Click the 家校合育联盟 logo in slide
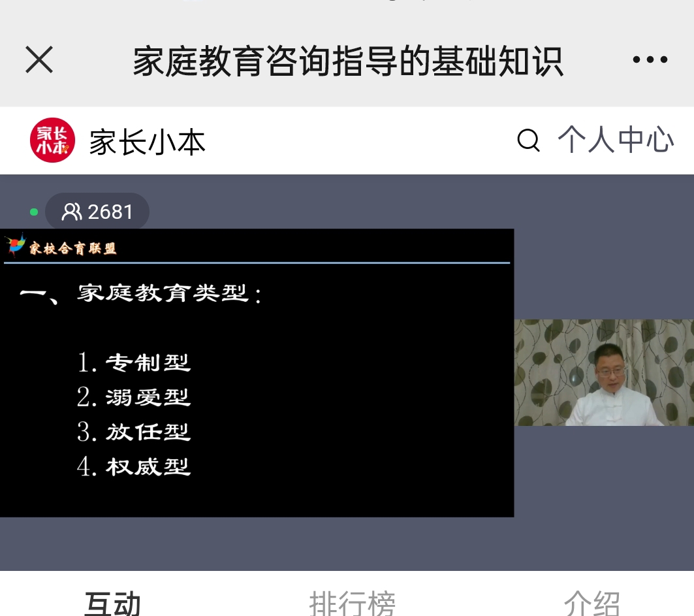The height and width of the screenshot is (616, 694). pos(61,246)
